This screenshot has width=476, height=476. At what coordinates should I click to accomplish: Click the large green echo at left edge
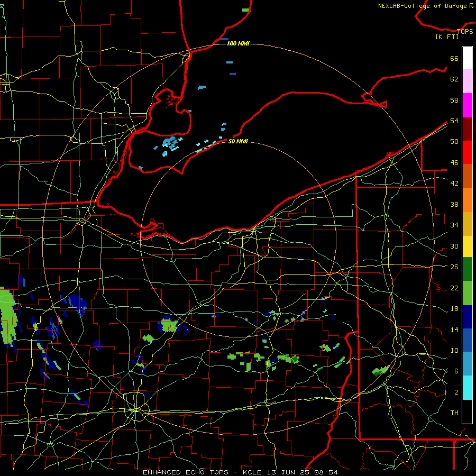pos(7,316)
